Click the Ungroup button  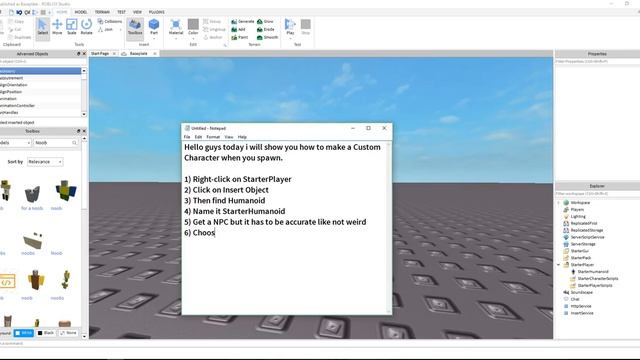click(214, 29)
